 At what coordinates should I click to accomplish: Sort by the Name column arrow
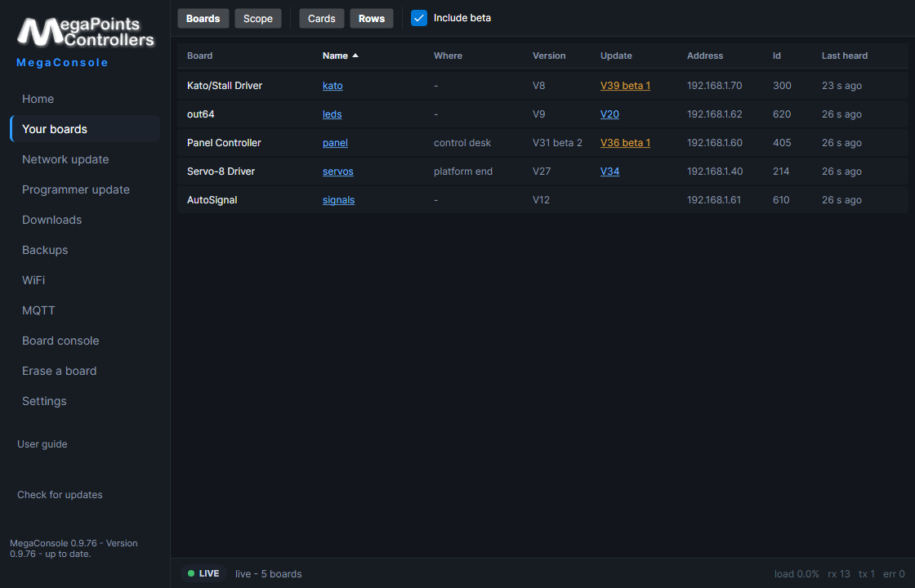pos(355,56)
